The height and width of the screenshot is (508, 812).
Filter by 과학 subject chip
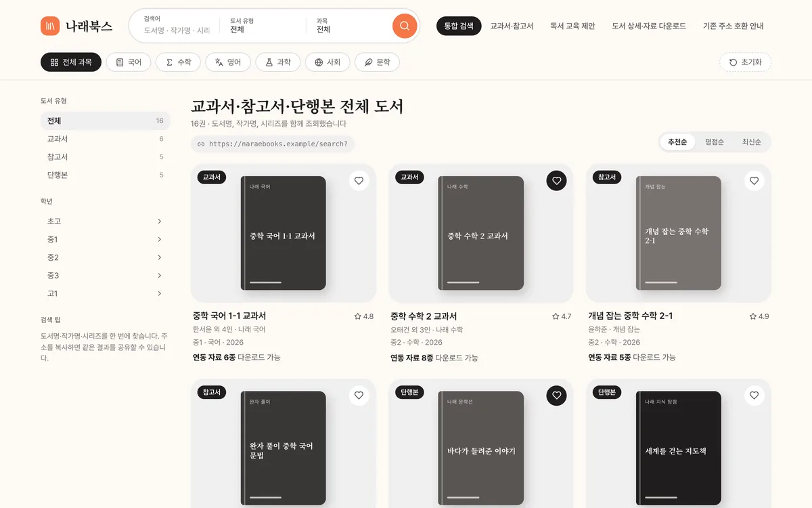(277, 62)
